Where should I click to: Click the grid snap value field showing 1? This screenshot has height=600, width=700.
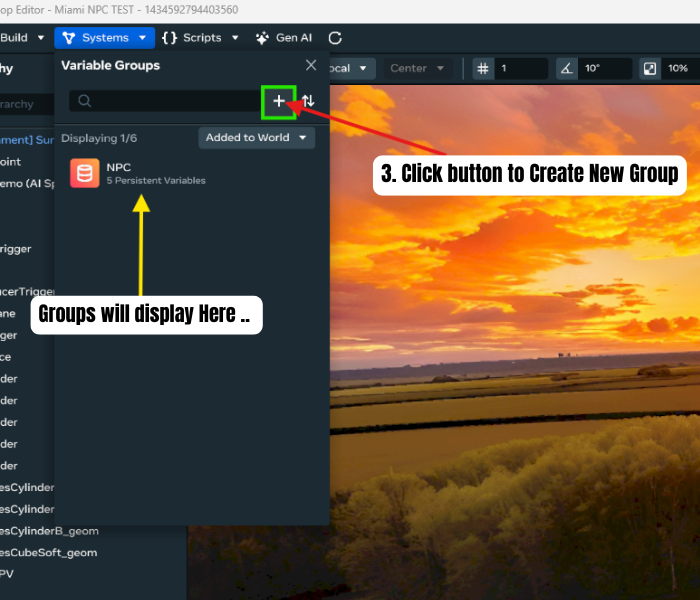(x=522, y=69)
